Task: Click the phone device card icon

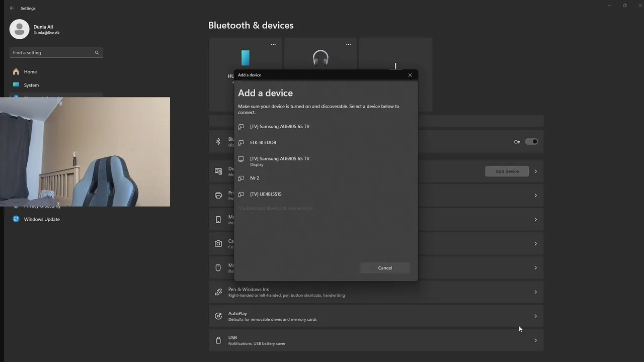Action: click(x=246, y=58)
